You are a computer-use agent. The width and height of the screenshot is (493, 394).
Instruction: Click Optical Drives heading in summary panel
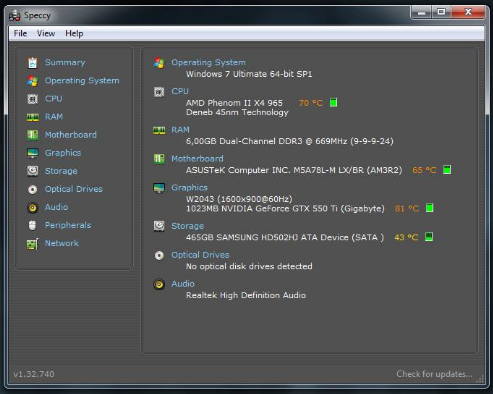200,255
